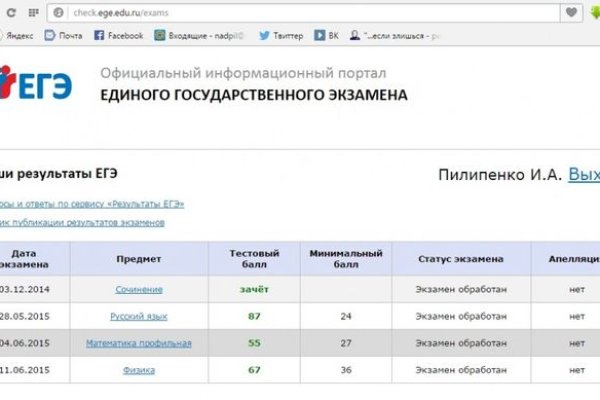Open the Входящие mail bookmark

(200, 35)
